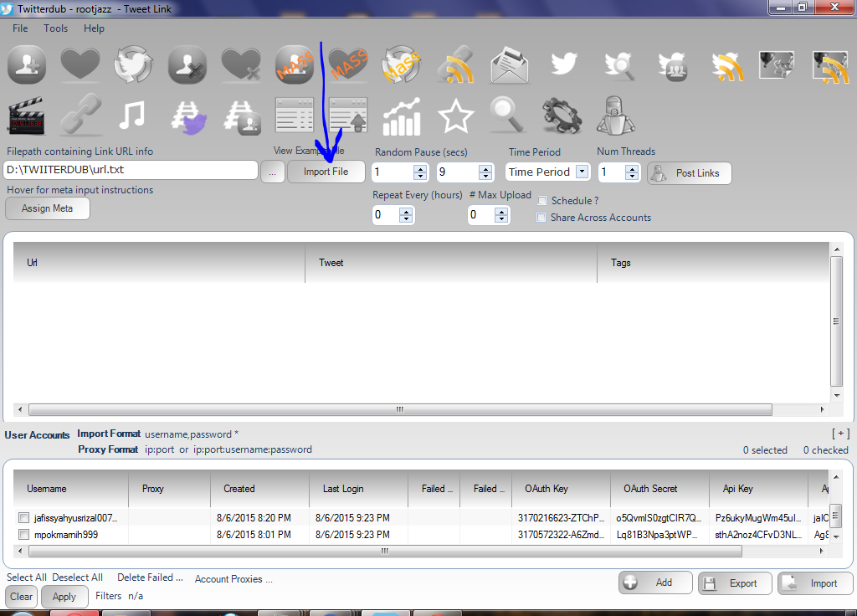Click the Filepath input field
The height and width of the screenshot is (616, 857).
tap(131, 170)
